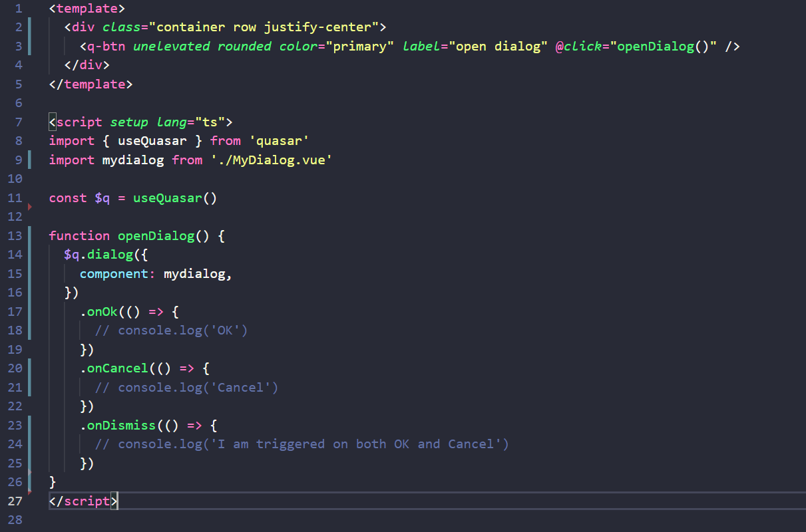Click the rounded attribute

[244, 46]
